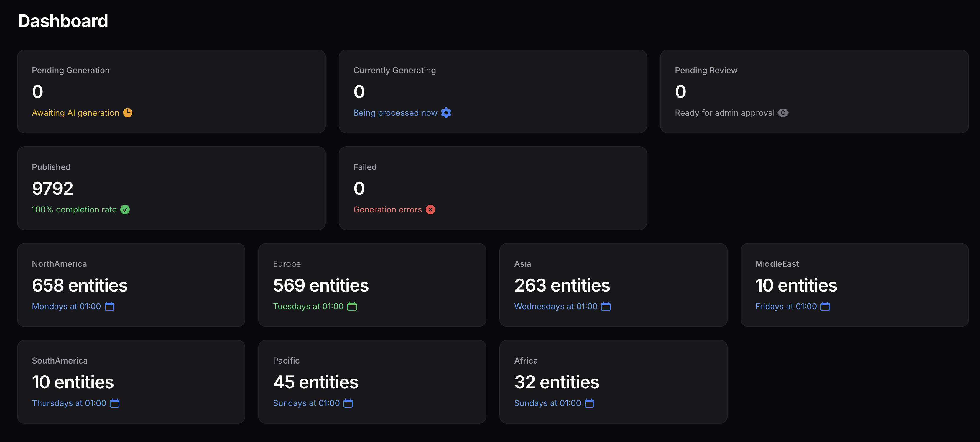Select the Europe 569 entities card

point(372,285)
